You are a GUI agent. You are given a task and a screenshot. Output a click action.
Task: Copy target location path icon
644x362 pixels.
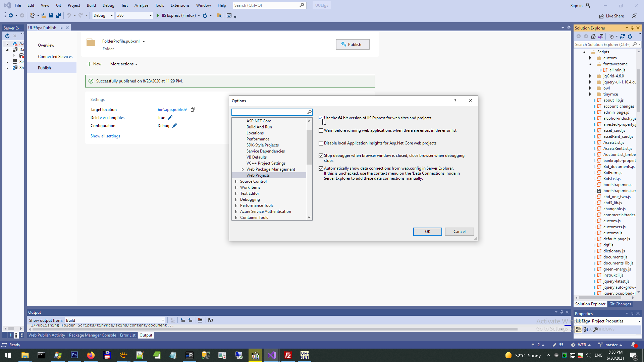(193, 110)
